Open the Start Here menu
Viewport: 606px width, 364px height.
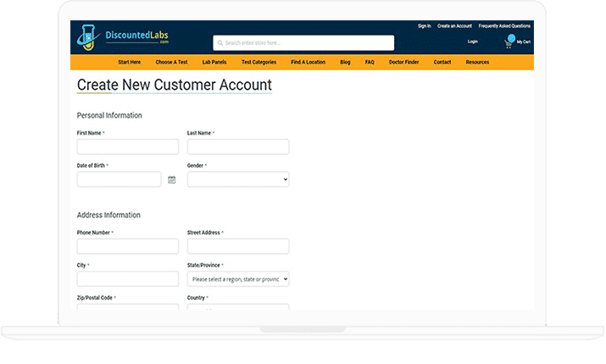click(130, 62)
